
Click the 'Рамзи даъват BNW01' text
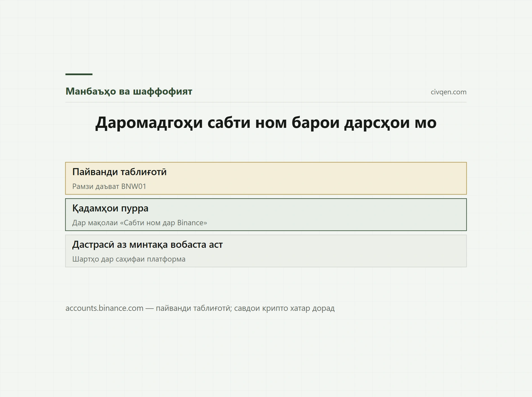[109, 186]
